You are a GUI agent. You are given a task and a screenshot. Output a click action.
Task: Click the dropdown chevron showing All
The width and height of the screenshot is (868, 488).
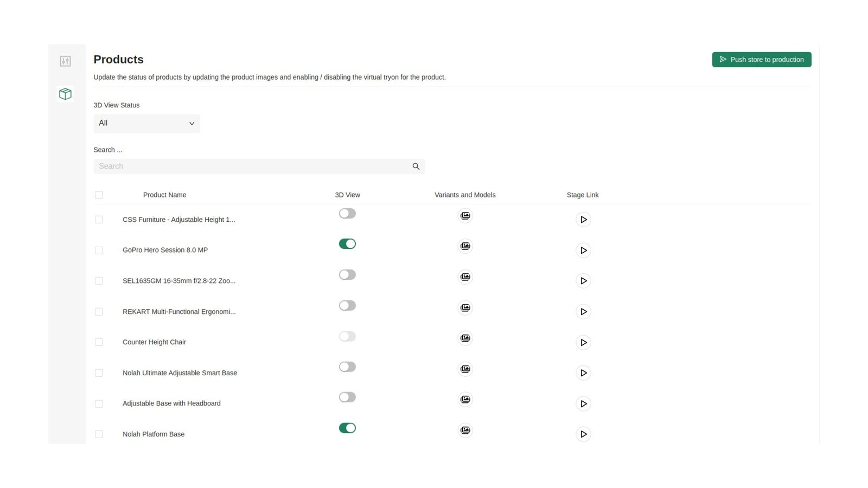coord(192,123)
